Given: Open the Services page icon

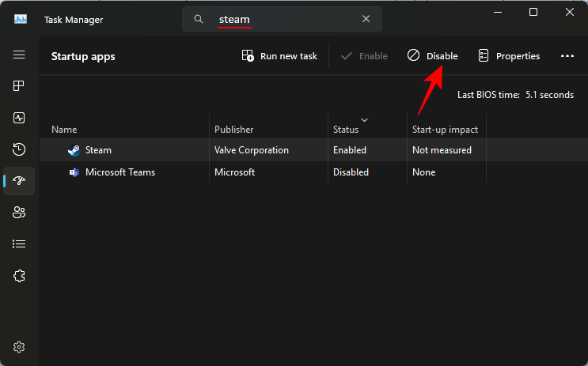Looking at the screenshot, I should pos(19,276).
